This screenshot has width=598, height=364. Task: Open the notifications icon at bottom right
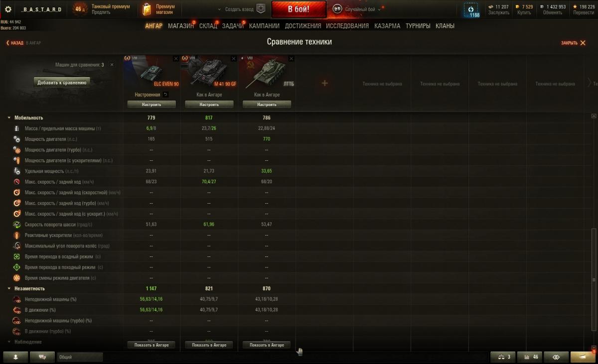[583, 357]
